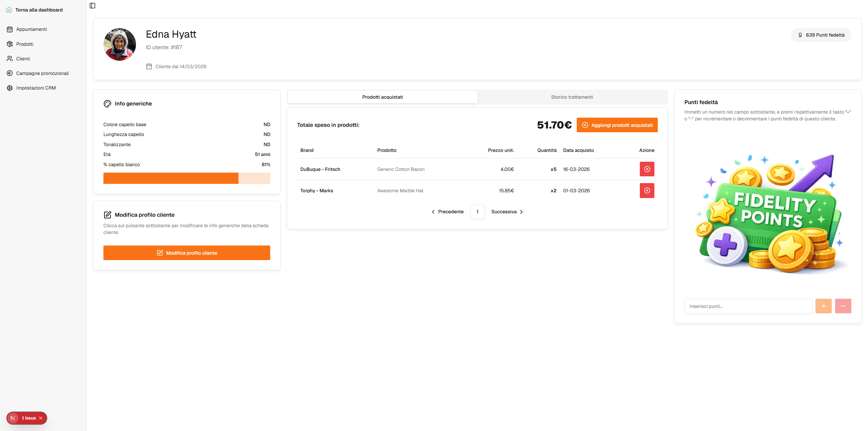Select the Prodotti acquistati tab
The image size is (868, 431).
382,97
